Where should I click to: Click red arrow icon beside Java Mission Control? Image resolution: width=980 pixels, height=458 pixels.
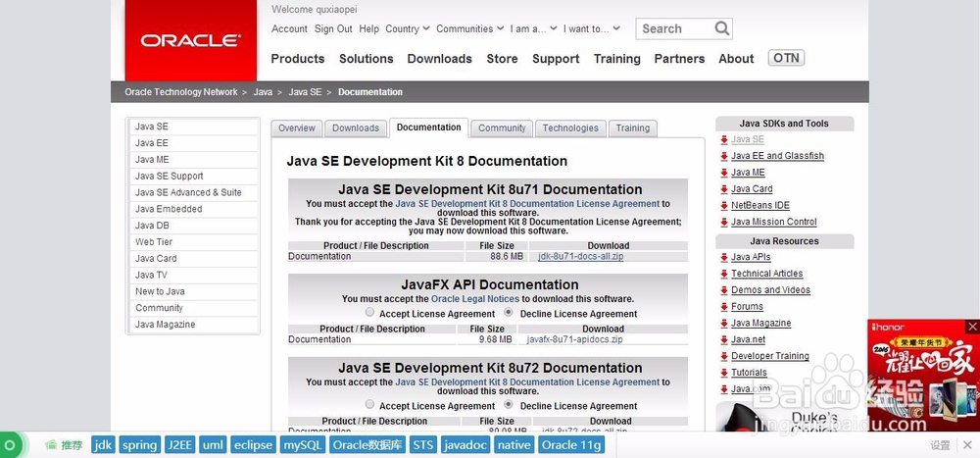click(724, 222)
